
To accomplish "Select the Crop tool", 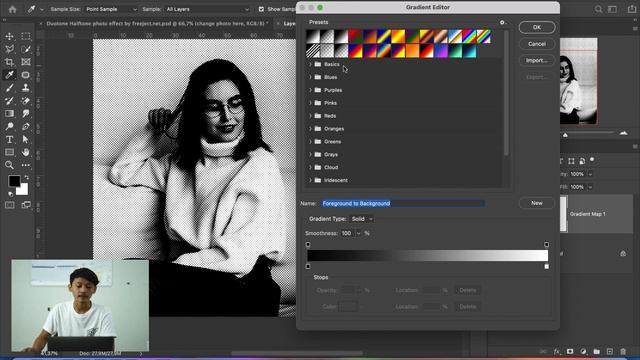I will coord(9,62).
